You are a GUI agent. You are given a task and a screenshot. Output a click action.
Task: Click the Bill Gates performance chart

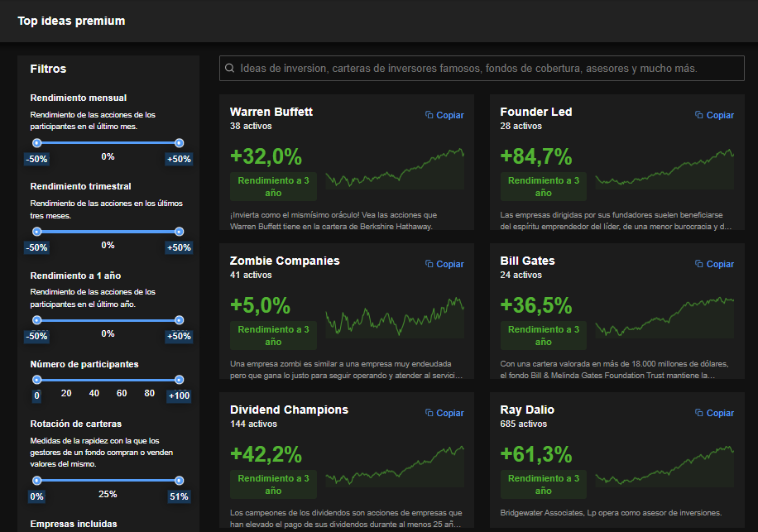[x=664, y=317]
